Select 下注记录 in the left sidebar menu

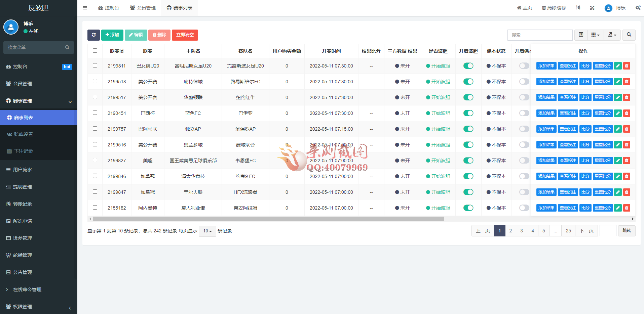tap(23, 151)
